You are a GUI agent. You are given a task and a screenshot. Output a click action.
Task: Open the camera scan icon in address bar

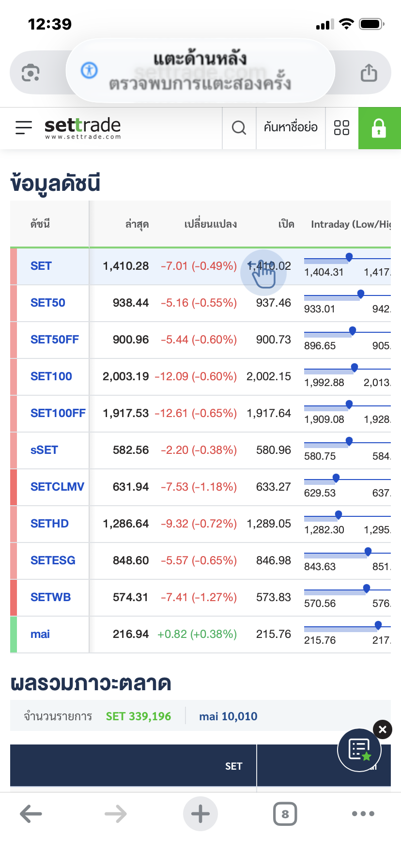(x=31, y=73)
